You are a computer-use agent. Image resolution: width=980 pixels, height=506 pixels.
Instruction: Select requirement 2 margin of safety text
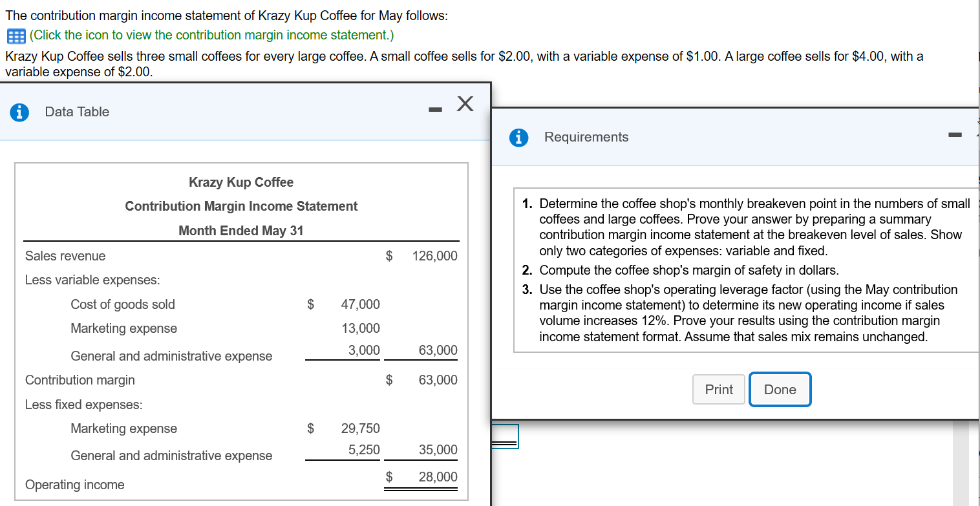[689, 270]
